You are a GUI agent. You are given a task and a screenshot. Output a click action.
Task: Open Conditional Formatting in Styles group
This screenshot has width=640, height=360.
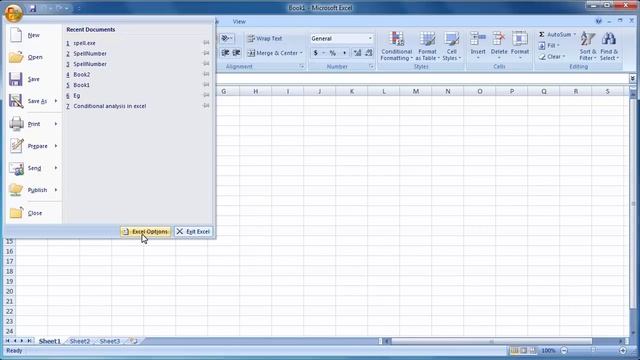click(x=396, y=47)
